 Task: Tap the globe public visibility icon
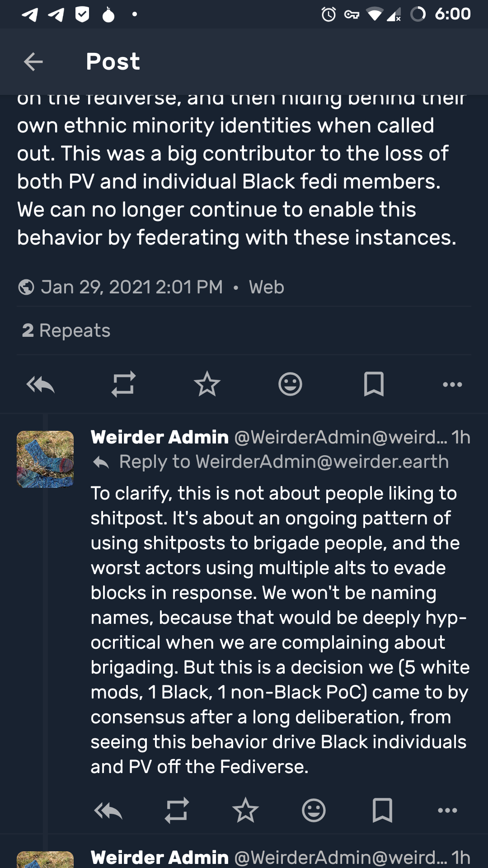tap(26, 287)
